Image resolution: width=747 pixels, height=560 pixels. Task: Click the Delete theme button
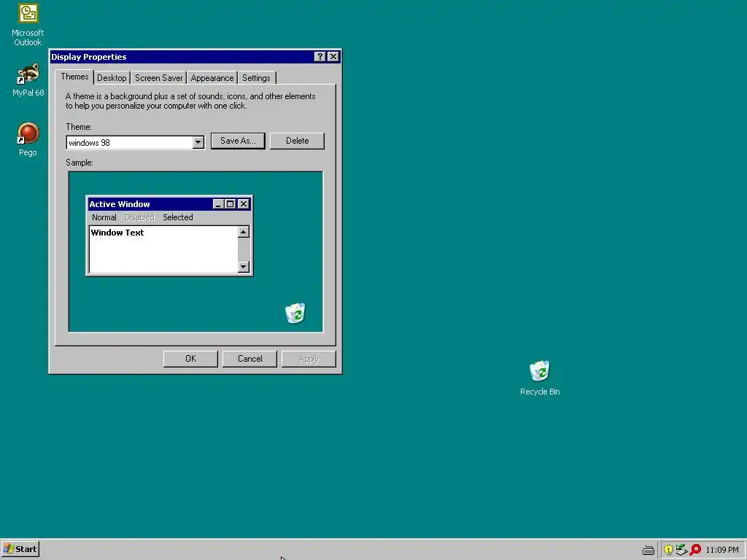pos(298,141)
